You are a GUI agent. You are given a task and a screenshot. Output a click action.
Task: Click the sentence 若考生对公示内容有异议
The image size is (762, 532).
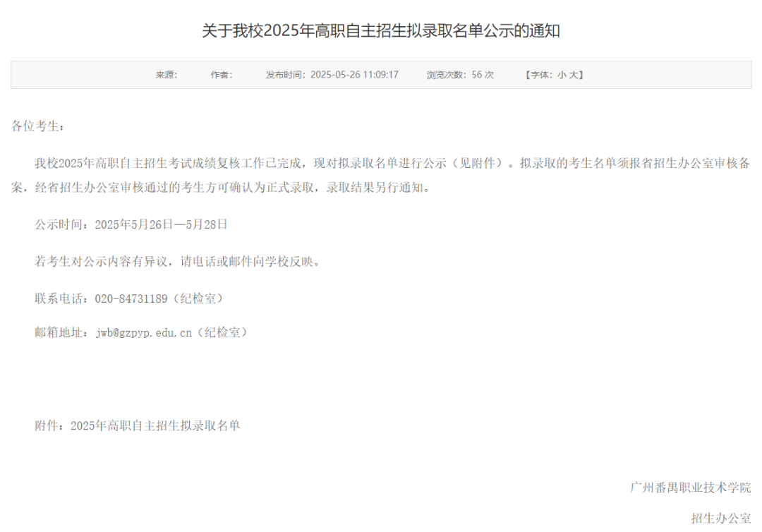(x=101, y=262)
